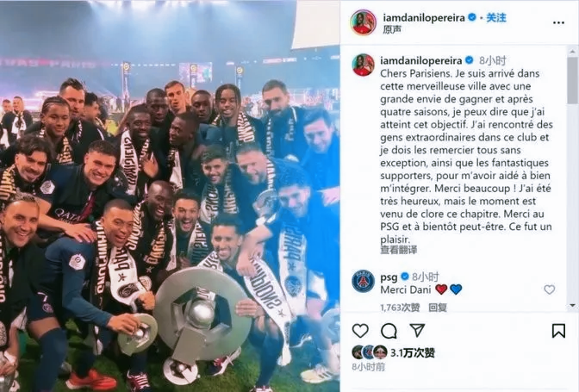579x392 pixels.
Task: Click the comments scrollbar thumb
Action: point(572,80)
